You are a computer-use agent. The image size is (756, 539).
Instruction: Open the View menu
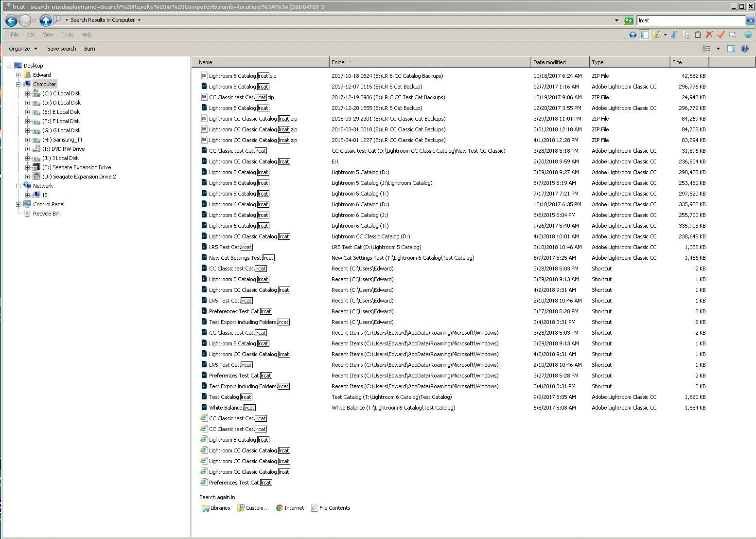point(48,35)
